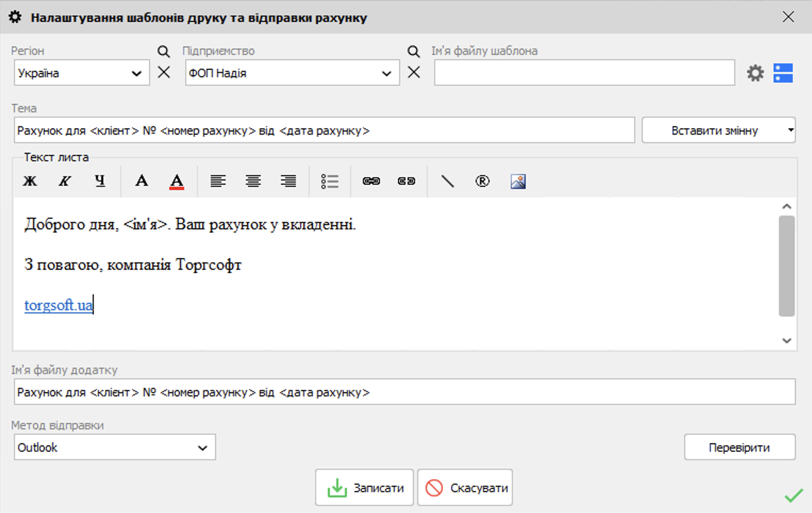Expand the Регіон dropdown
The image size is (812, 513).
click(x=136, y=73)
